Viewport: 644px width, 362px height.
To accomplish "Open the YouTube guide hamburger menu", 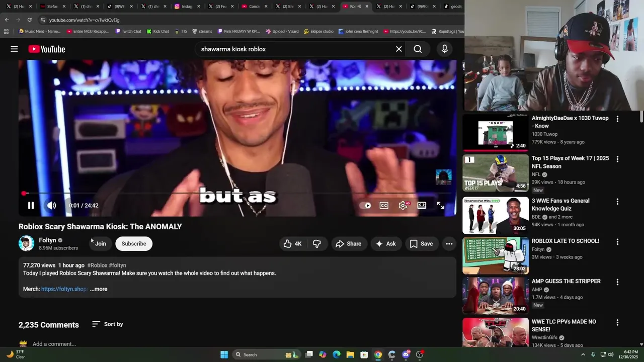I will pyautogui.click(x=14, y=49).
